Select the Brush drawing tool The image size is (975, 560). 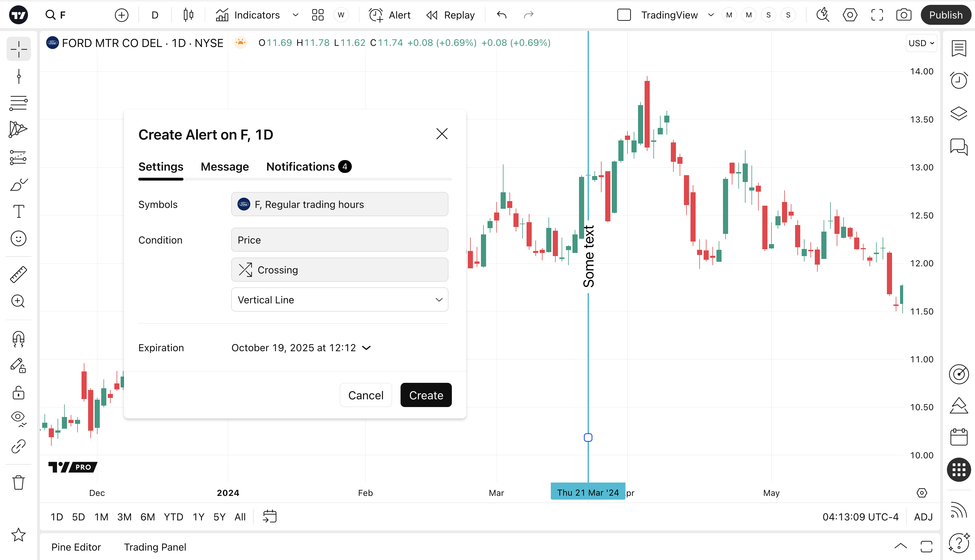(x=18, y=185)
